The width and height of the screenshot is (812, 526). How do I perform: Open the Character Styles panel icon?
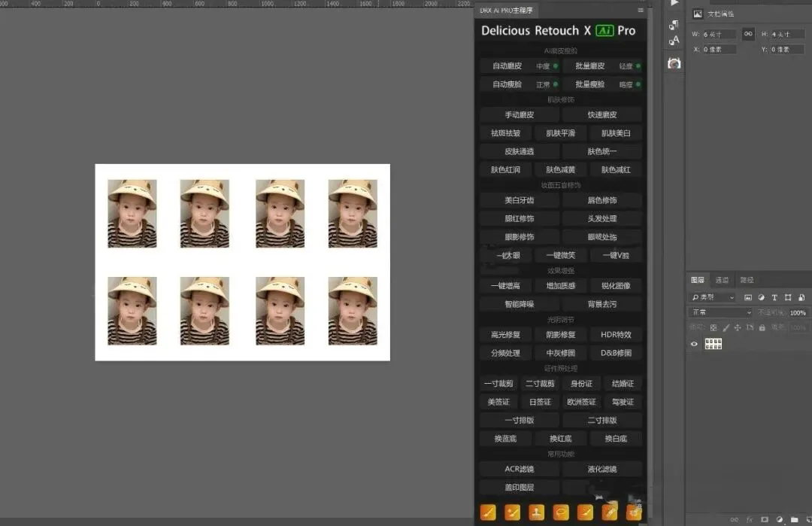point(674,41)
